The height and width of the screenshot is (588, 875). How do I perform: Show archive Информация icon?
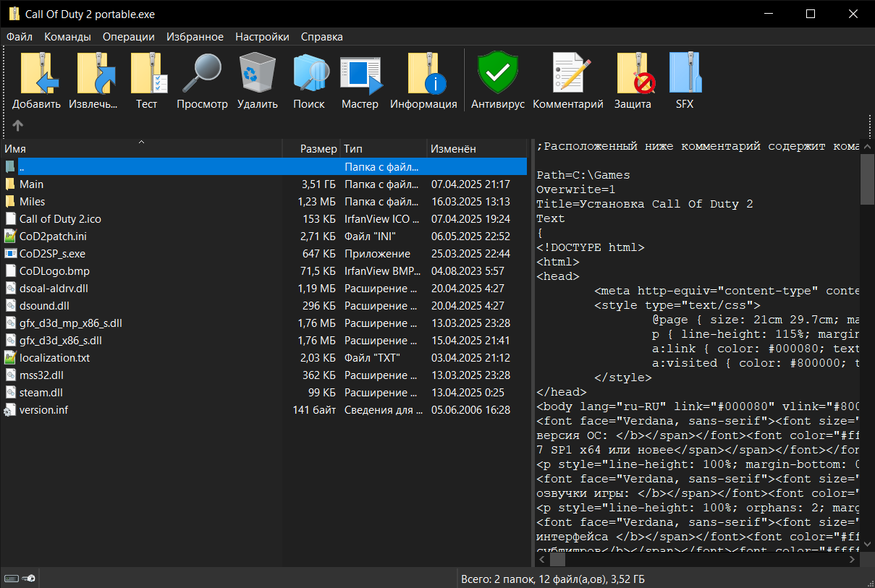pyautogui.click(x=427, y=74)
